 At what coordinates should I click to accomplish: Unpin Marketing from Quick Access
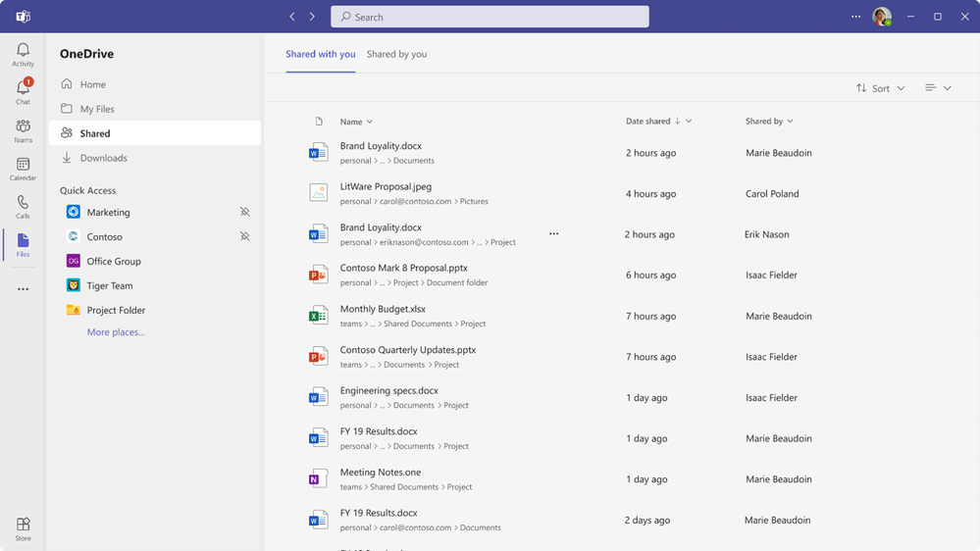coord(245,213)
